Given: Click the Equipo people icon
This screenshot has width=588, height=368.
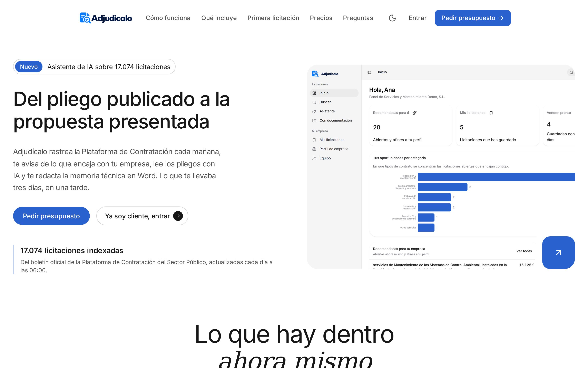Looking at the screenshot, I should [x=314, y=158].
